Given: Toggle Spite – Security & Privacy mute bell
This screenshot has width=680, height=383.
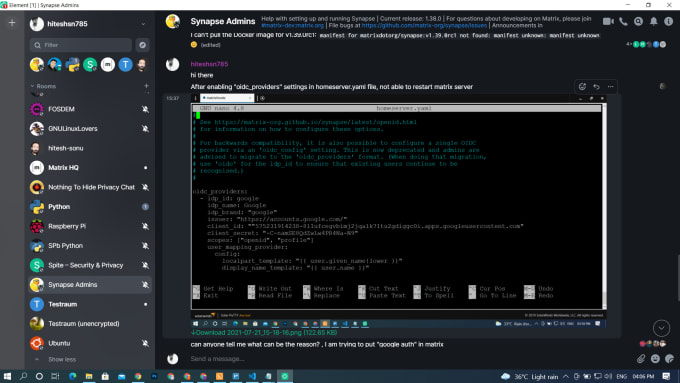Looking at the screenshot, I should [145, 265].
